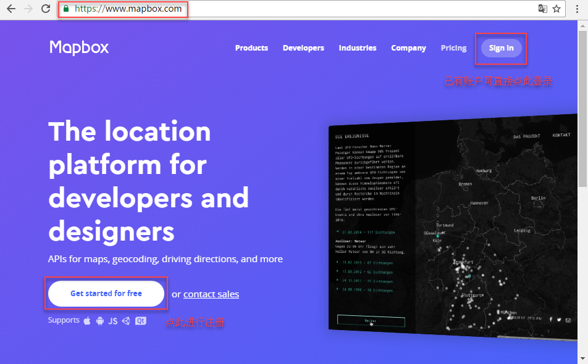Select the Android support icon
Screen dimensions: 588x364
(100, 320)
